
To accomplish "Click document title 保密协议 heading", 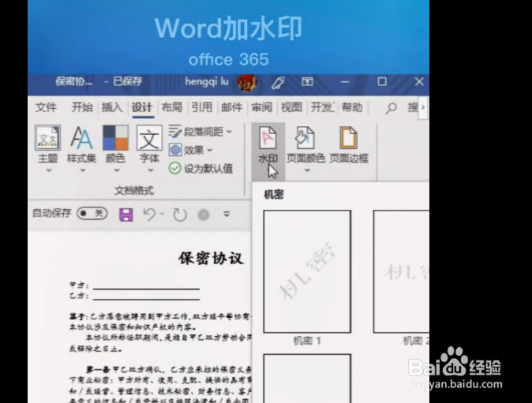I will [x=211, y=258].
